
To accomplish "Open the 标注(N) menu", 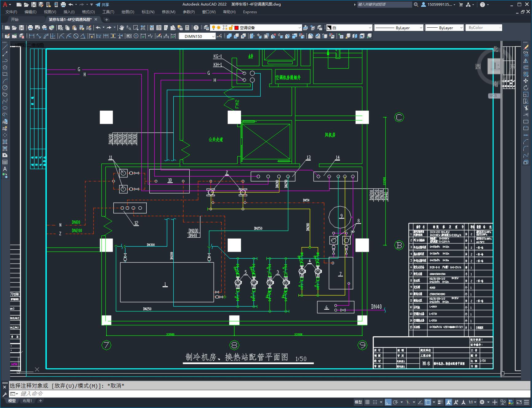I will coord(148,12).
